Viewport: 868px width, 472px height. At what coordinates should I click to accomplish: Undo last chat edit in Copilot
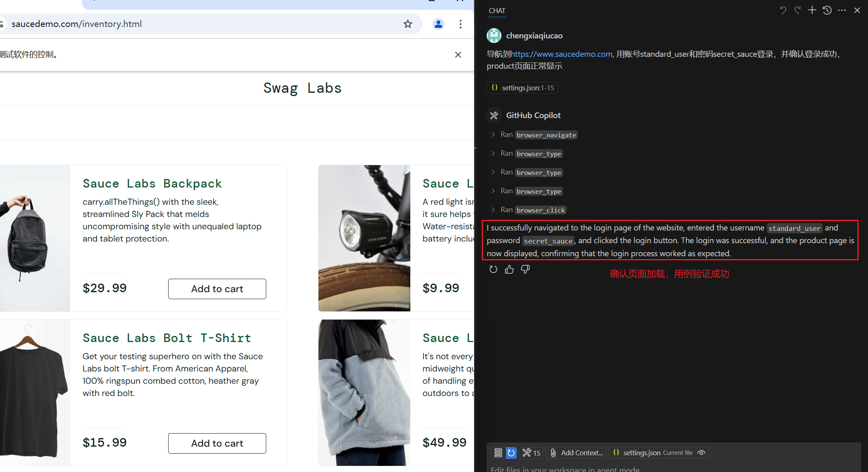[783, 10]
